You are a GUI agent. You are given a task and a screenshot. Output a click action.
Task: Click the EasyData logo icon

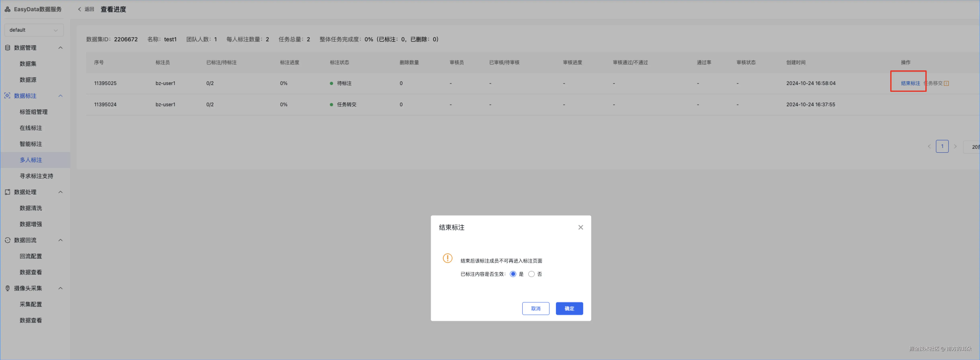pos(7,9)
